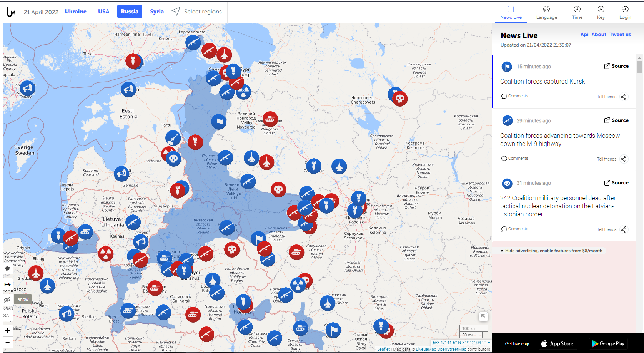644x353 pixels.
Task: Open Comments on the Moscow advance report
Action: coord(514,159)
